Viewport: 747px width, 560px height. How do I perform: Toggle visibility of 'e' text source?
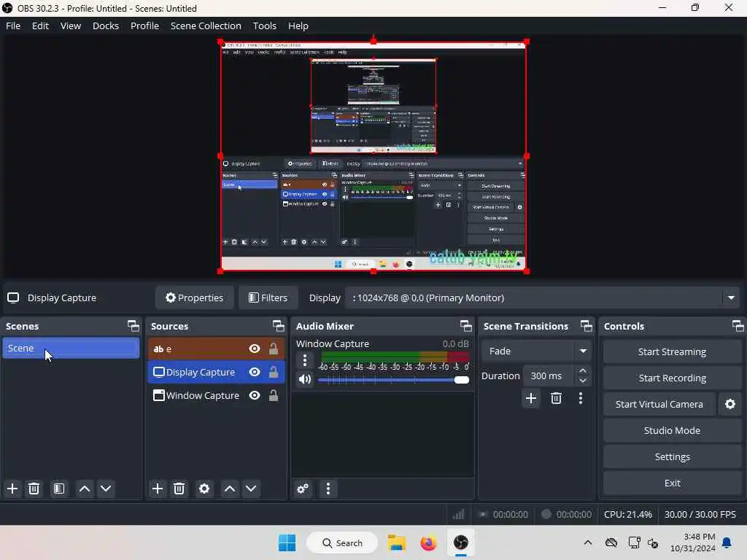coord(255,349)
